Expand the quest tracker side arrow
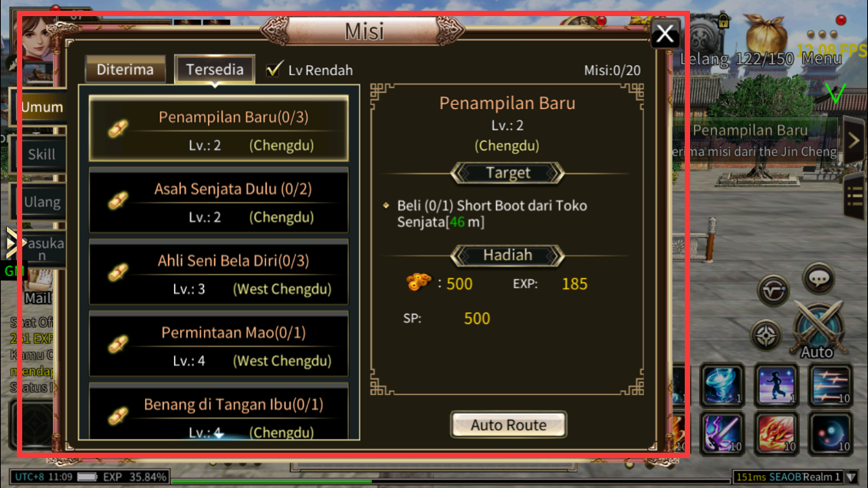Screen dimensions: 868x488 click(x=853, y=140)
